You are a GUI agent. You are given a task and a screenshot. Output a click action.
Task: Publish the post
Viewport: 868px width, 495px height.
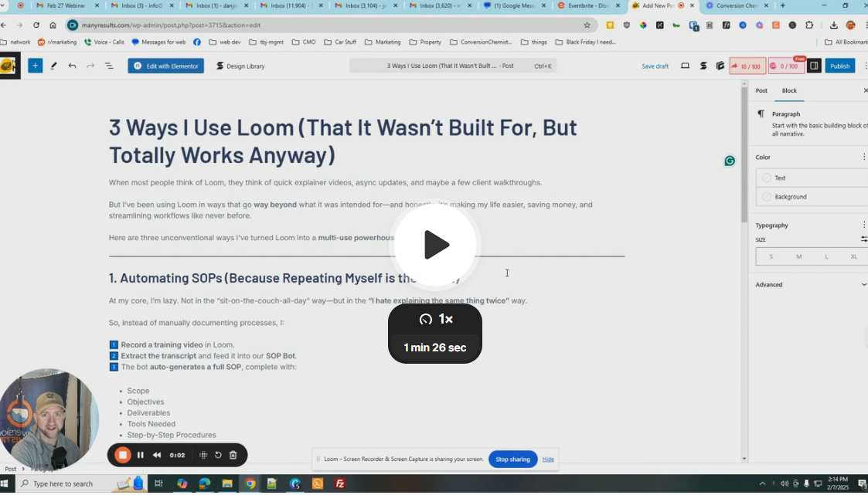(839, 66)
